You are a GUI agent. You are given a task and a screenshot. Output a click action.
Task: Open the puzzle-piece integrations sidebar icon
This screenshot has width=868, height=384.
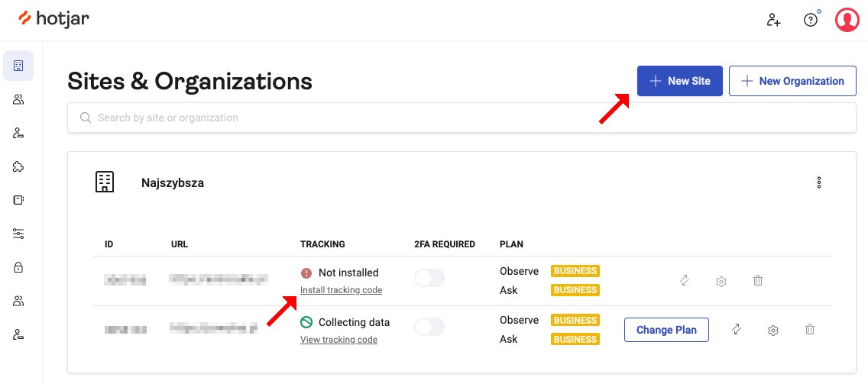18,166
